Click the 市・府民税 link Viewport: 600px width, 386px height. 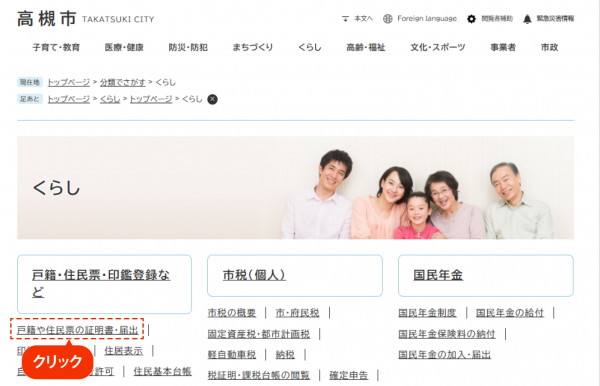coord(297,313)
